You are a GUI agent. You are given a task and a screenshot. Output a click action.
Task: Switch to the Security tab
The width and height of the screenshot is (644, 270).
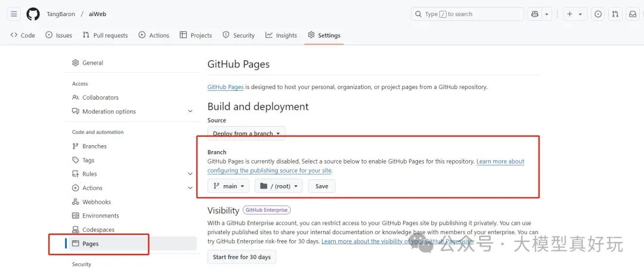pyautogui.click(x=239, y=35)
